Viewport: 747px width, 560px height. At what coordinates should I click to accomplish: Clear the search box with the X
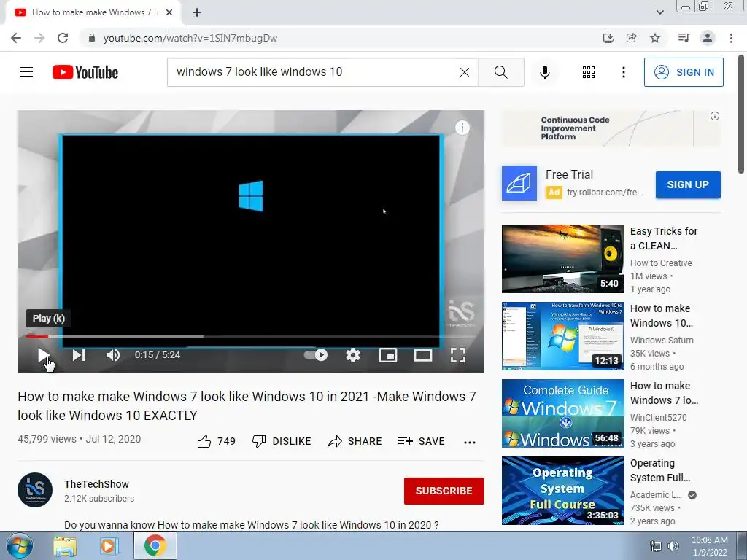465,72
